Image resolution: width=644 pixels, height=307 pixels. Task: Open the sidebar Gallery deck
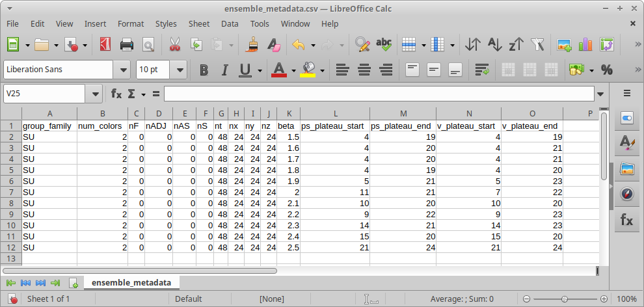click(x=626, y=168)
